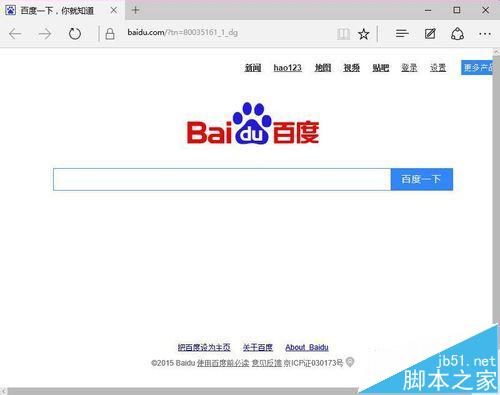Click the address bar URL baidu.com

(x=182, y=33)
